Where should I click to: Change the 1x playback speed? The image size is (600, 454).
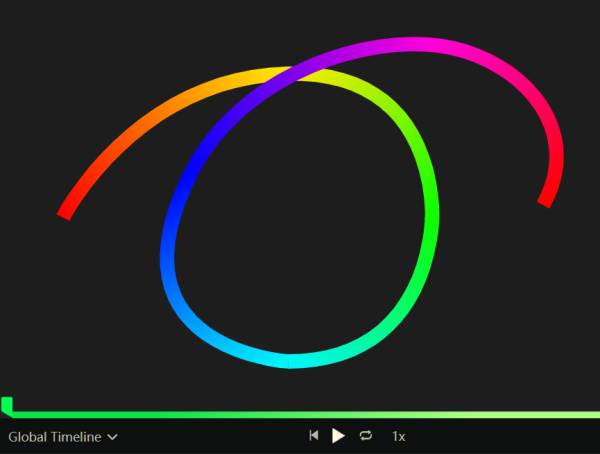398,436
